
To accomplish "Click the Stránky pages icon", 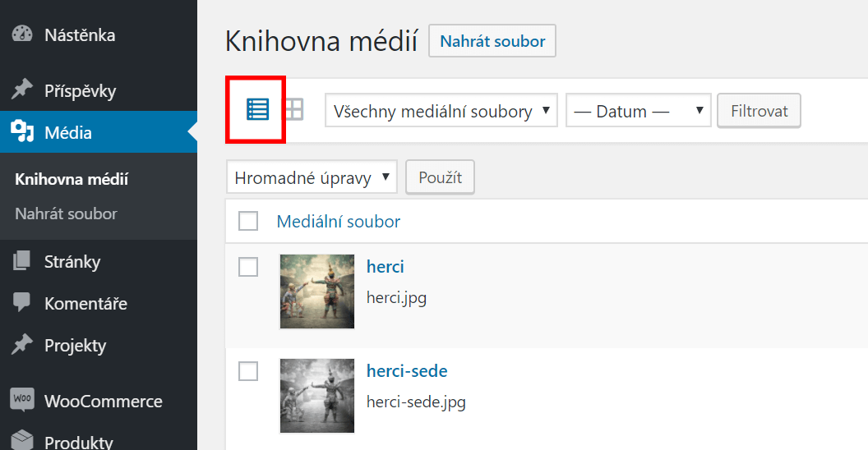I will [x=22, y=261].
